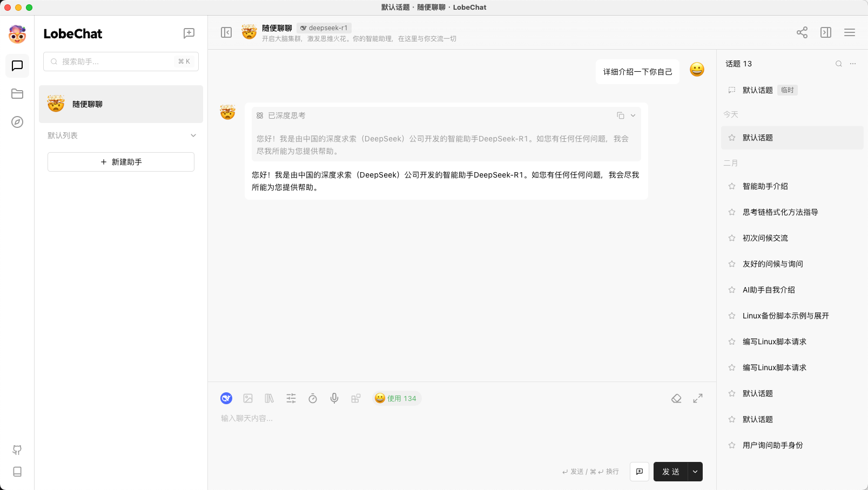Screen dimensions: 868x490
Task: Star the 初次问候交流 topic
Action: click(x=732, y=238)
